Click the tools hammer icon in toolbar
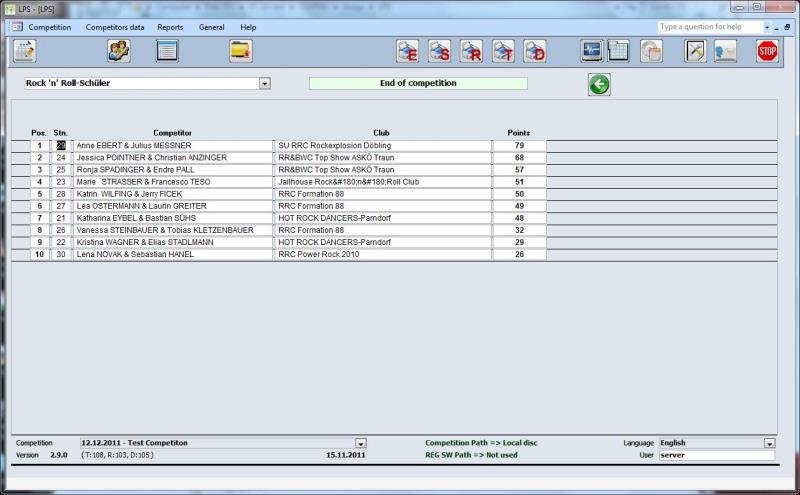 coord(695,51)
